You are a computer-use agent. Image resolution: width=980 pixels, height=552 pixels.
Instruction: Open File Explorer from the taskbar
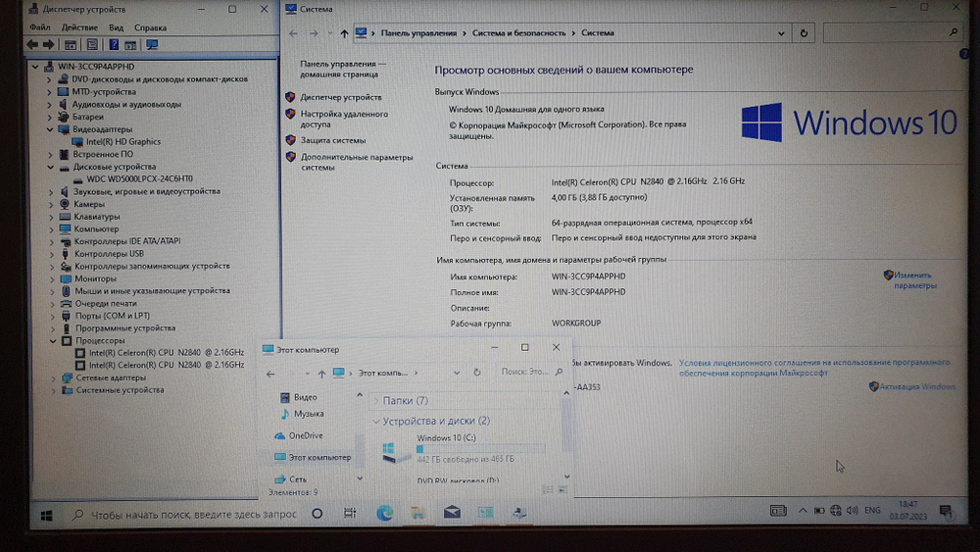[x=418, y=513]
